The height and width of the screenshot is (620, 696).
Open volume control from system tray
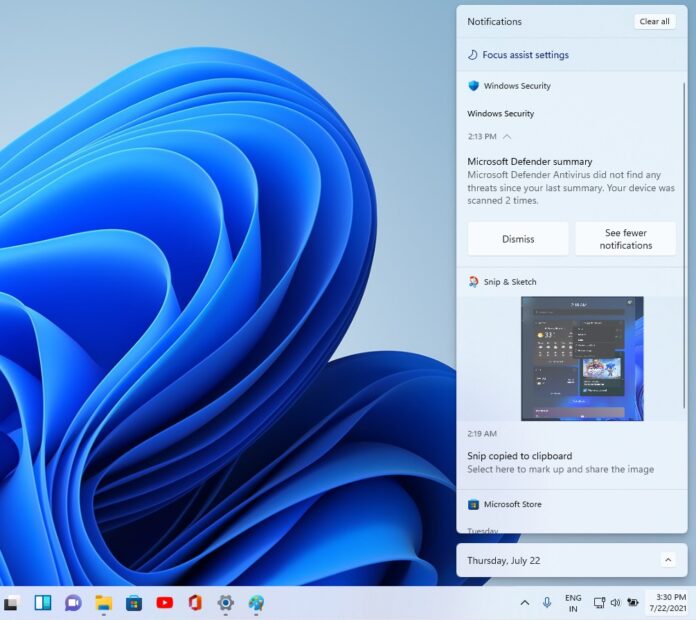[615, 603]
